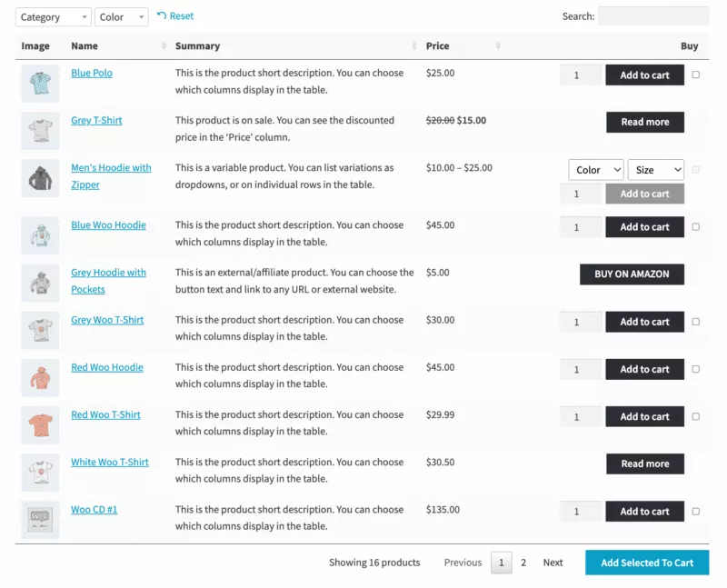The height and width of the screenshot is (588, 727).
Task: Click the Showing 16 products text
Action: tap(374, 563)
